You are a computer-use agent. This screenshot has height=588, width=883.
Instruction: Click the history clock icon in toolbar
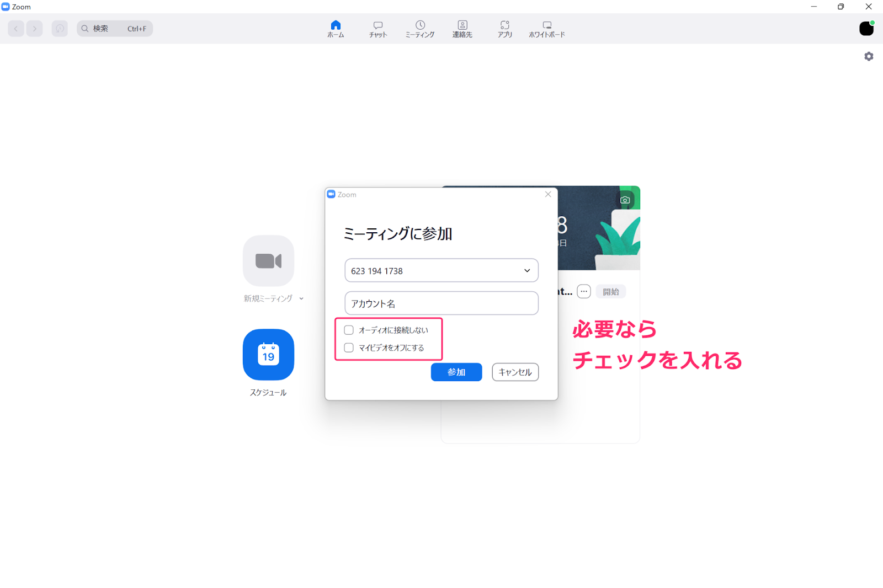click(x=60, y=29)
